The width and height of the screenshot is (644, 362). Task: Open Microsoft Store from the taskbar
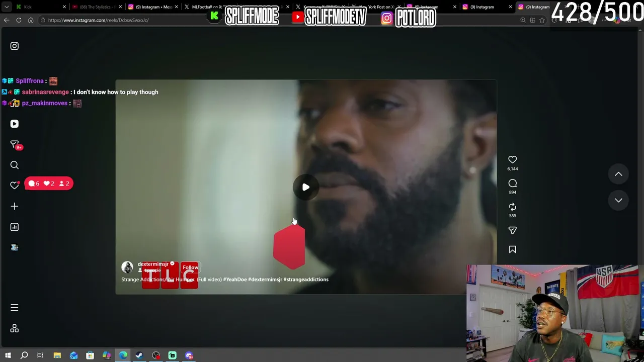click(90, 355)
